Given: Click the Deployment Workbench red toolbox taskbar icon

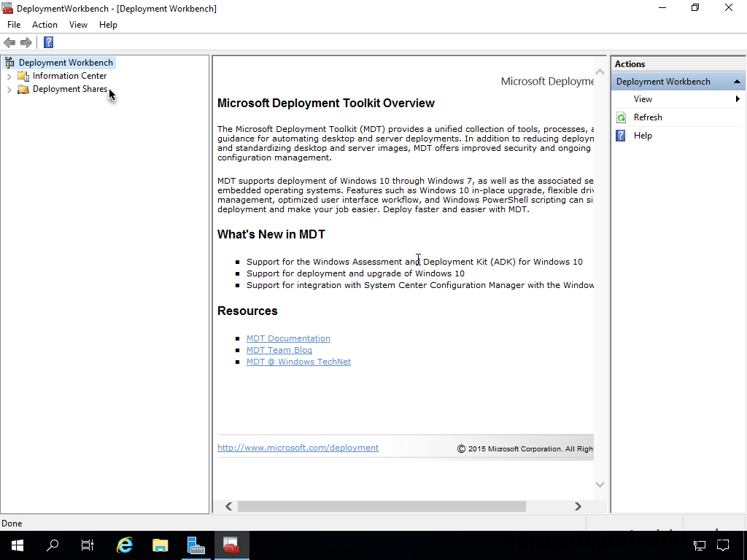Looking at the screenshot, I should (x=231, y=545).
